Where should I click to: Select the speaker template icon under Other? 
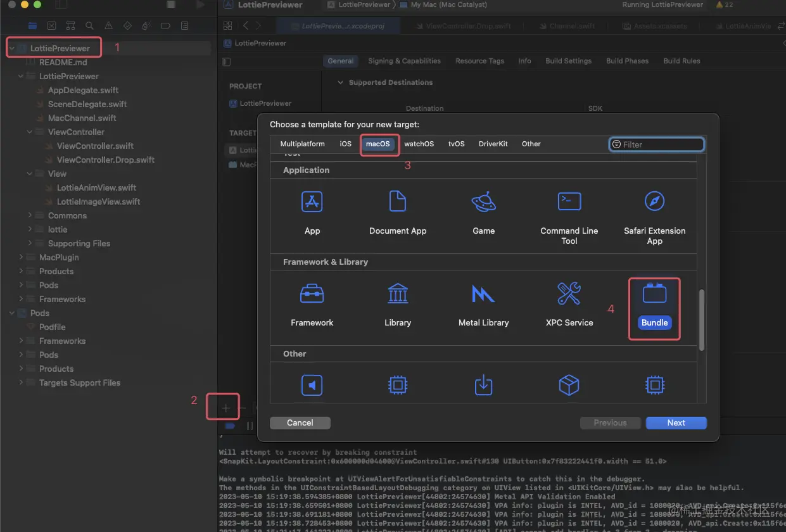pos(312,385)
